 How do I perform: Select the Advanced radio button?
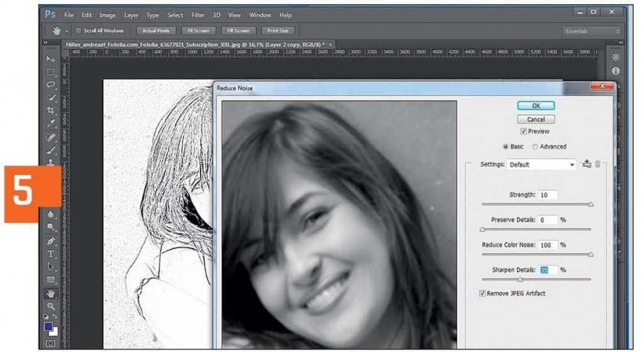pos(535,147)
